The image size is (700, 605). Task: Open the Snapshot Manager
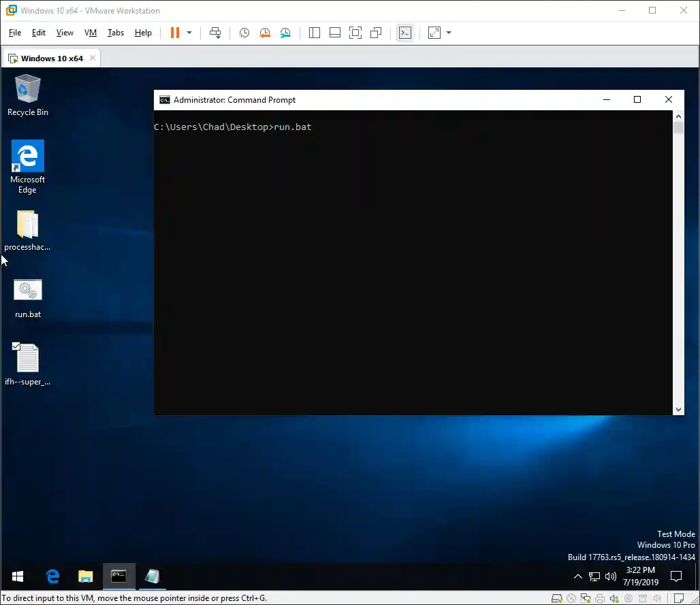(x=285, y=32)
